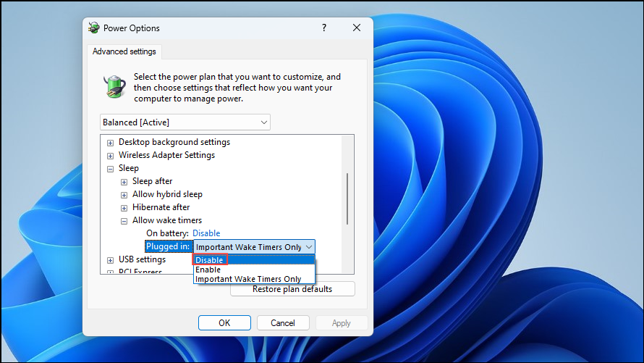This screenshot has height=363, width=644.
Task: Close the Power Options dialog
Action: tap(357, 28)
